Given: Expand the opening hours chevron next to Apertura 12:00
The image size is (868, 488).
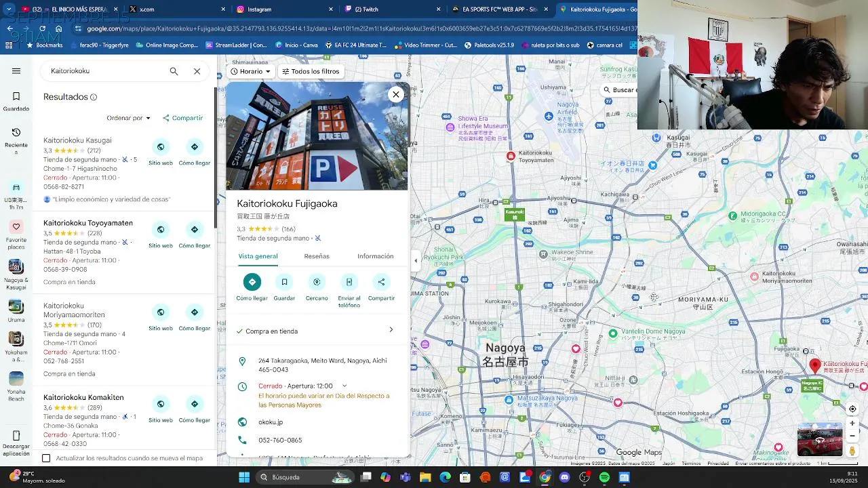Looking at the screenshot, I should point(344,386).
